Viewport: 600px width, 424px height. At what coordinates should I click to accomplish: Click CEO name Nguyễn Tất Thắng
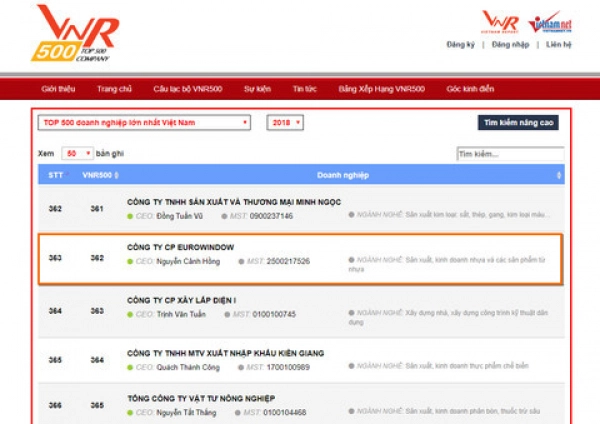(x=186, y=413)
